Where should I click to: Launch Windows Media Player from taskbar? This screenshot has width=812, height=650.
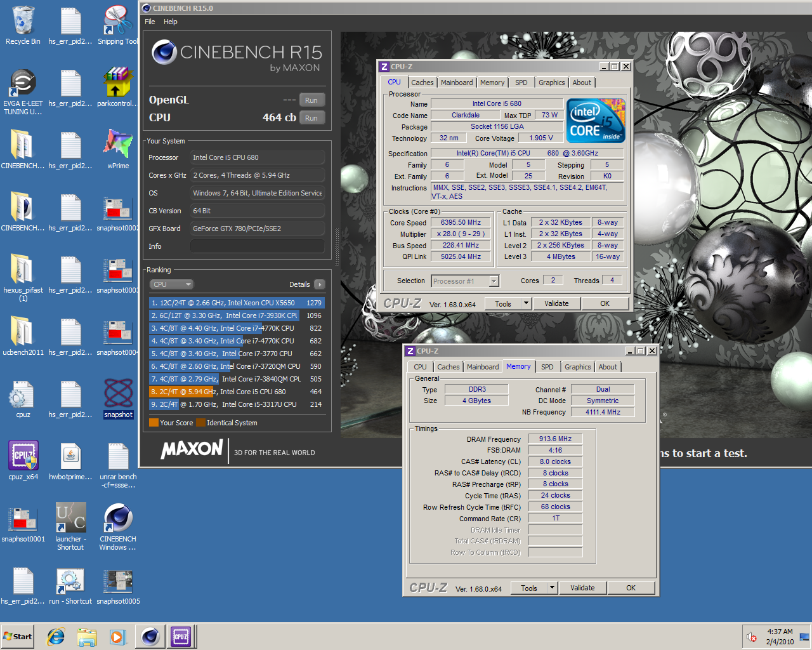tap(117, 637)
